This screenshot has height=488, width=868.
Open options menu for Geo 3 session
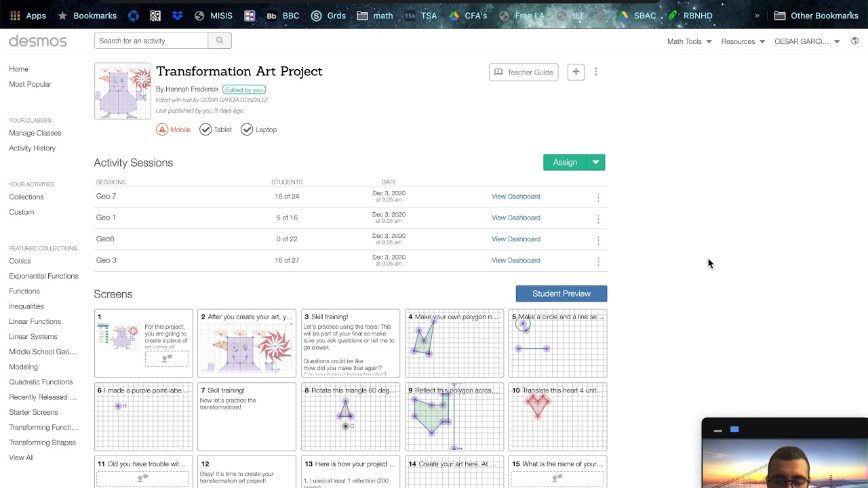pyautogui.click(x=598, y=262)
